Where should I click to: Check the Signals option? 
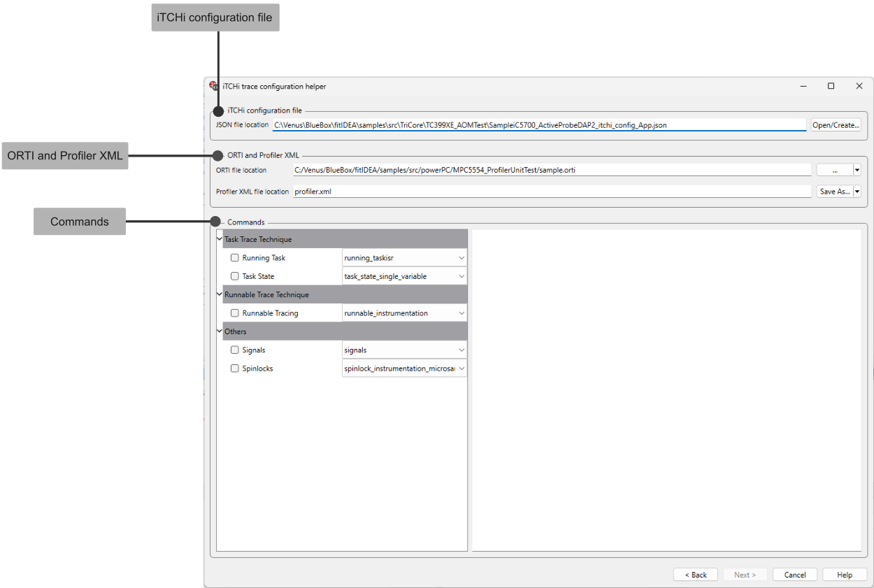235,350
